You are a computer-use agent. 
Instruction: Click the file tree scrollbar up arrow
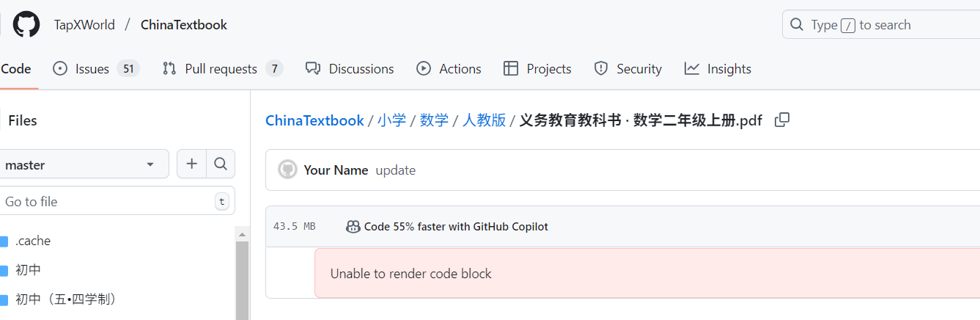[242, 234]
